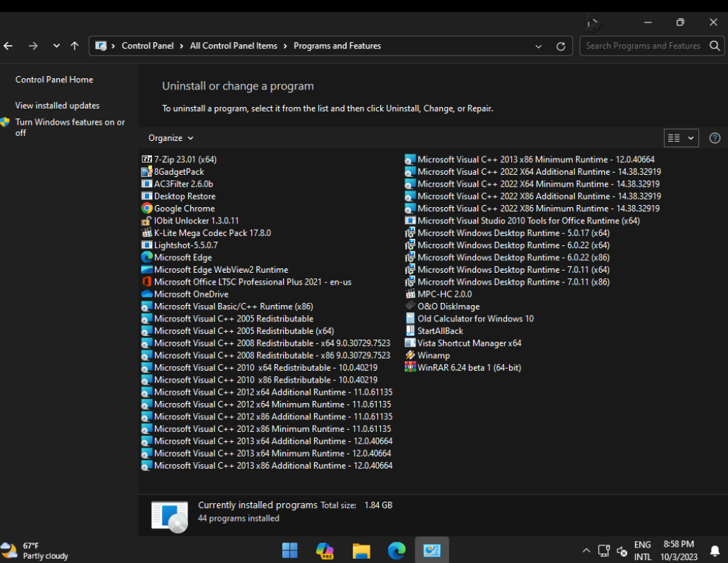728x563 pixels.
Task: Click the Old Calculator for Windows 10 icon
Action: point(410,318)
